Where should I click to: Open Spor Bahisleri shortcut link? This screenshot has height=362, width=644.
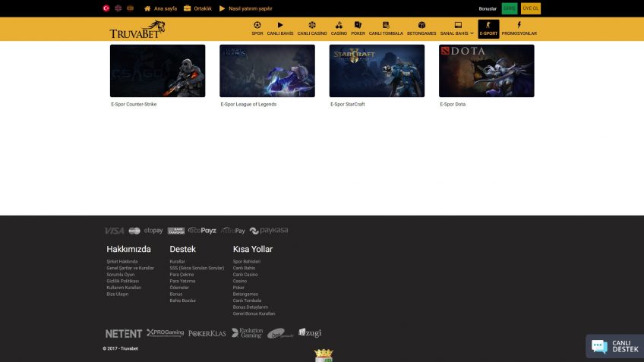pos(246,261)
